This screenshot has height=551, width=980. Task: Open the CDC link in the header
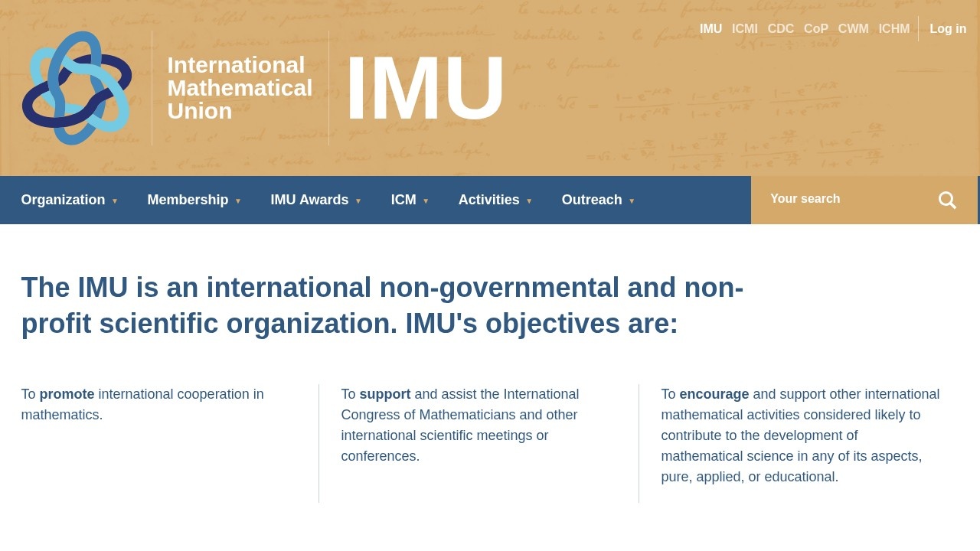(780, 29)
